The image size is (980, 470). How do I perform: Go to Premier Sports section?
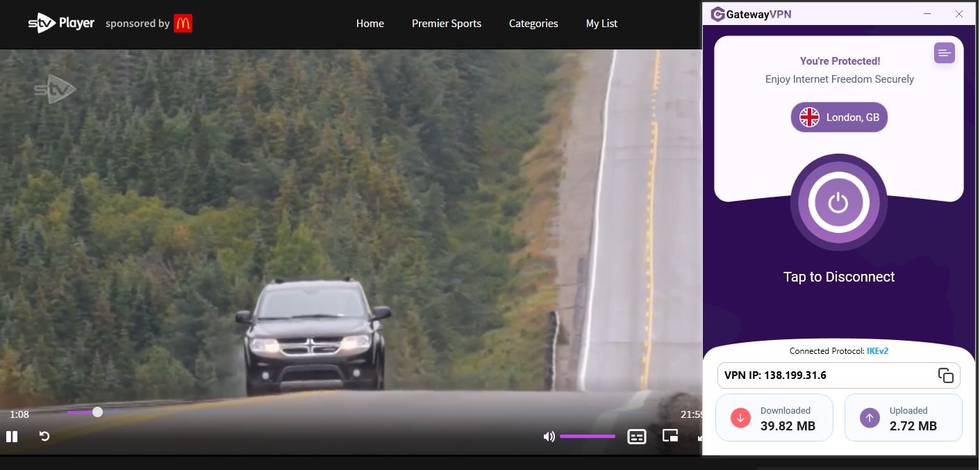pos(447,23)
